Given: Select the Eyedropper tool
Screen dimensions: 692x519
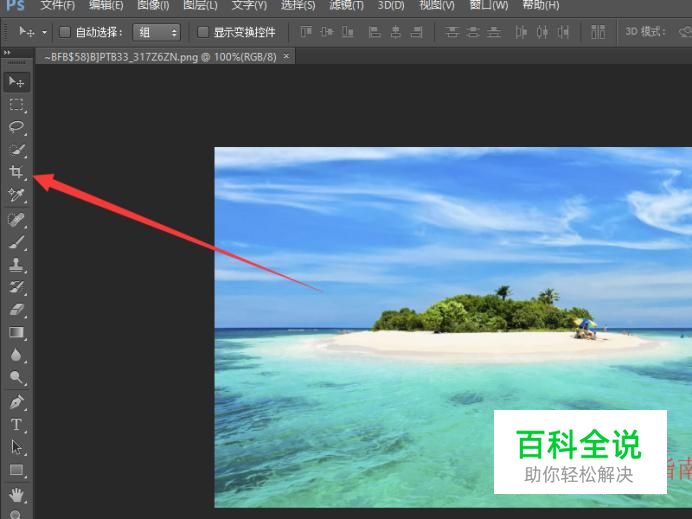Looking at the screenshot, I should click(16, 194).
